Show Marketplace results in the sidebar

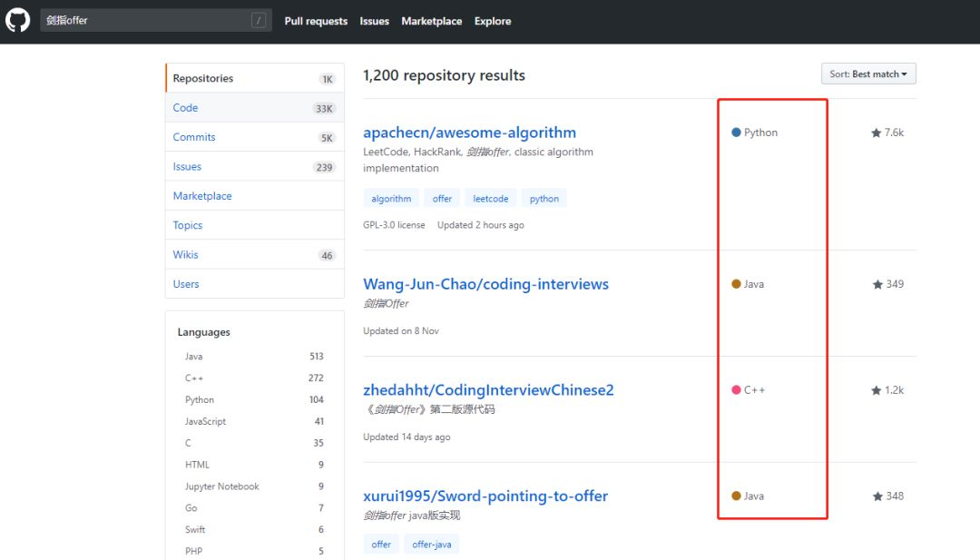pos(255,196)
